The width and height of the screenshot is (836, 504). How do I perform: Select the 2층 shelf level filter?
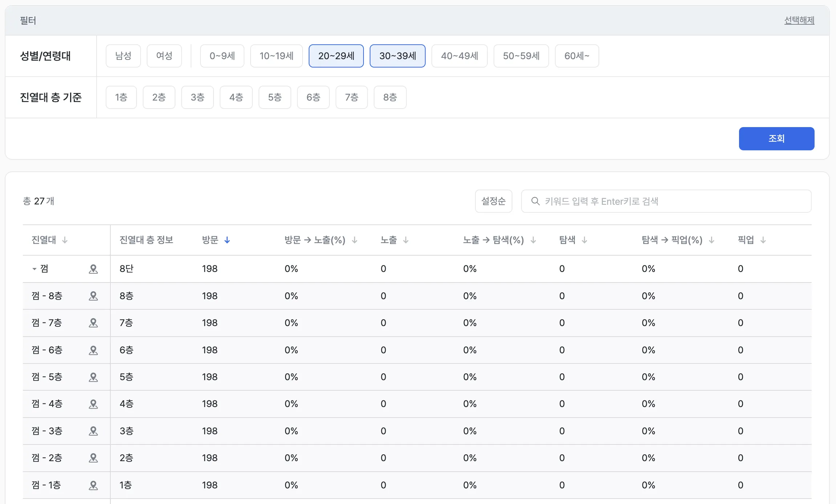click(159, 97)
